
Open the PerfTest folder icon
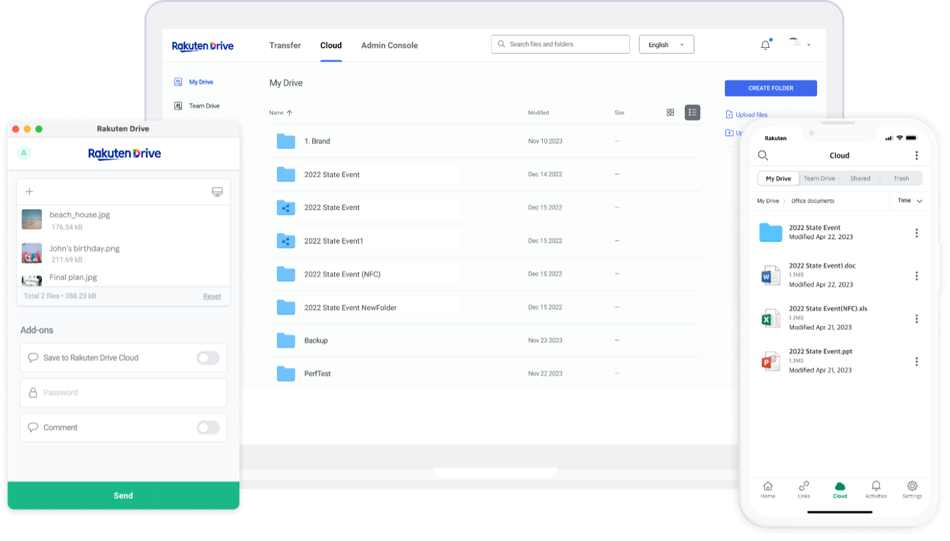click(286, 374)
